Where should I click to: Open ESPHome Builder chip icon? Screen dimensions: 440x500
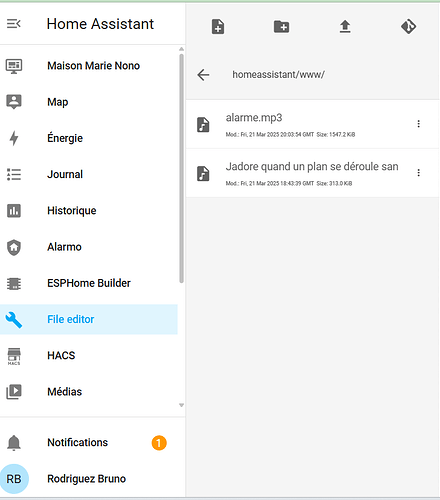[x=14, y=283]
